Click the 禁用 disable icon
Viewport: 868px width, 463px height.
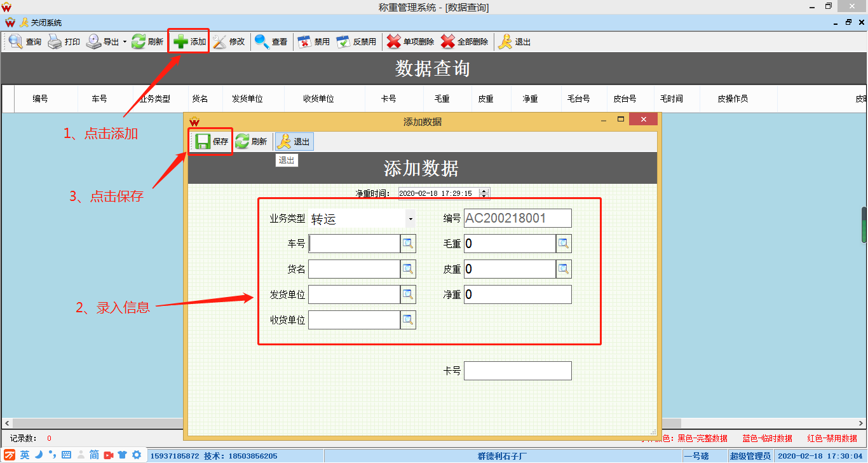click(305, 42)
